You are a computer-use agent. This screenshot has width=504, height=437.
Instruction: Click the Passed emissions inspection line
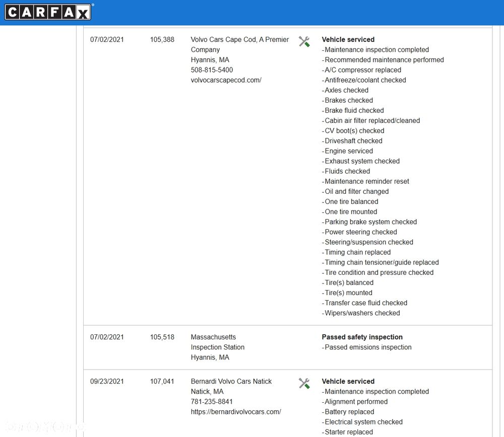(x=367, y=347)
